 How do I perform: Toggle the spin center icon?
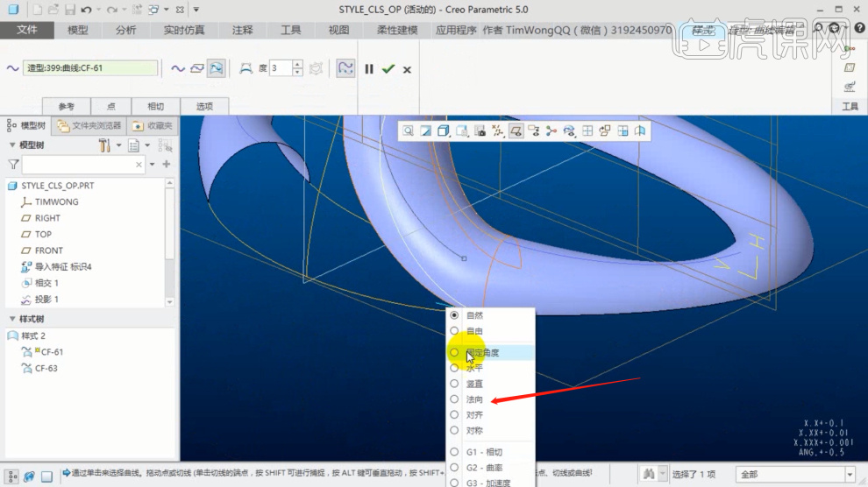(551, 131)
